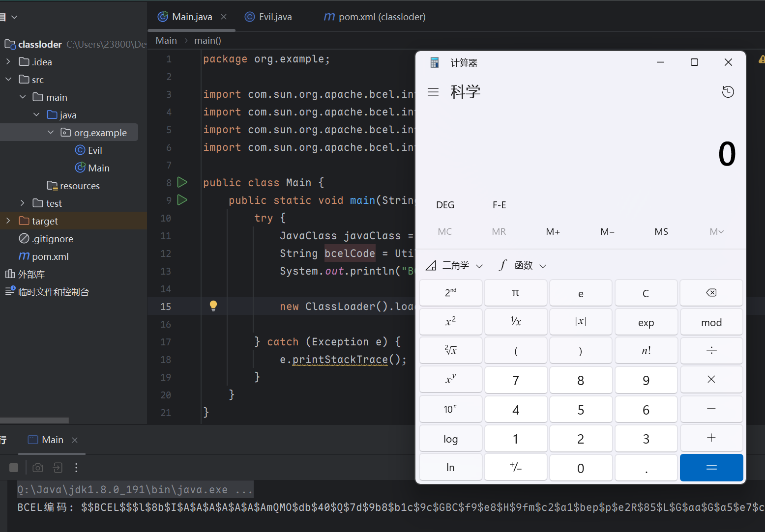This screenshot has width=765, height=532.
Task: Open the calculator history panel
Action: click(x=728, y=92)
